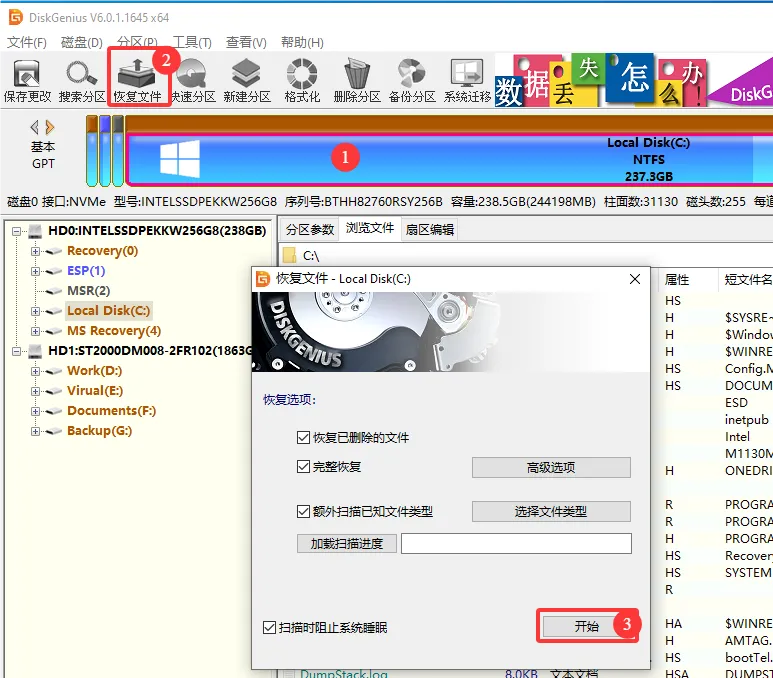The height and width of the screenshot is (678, 773).
Task: Collapse the HD0 disk tree node
Action: 17,231
